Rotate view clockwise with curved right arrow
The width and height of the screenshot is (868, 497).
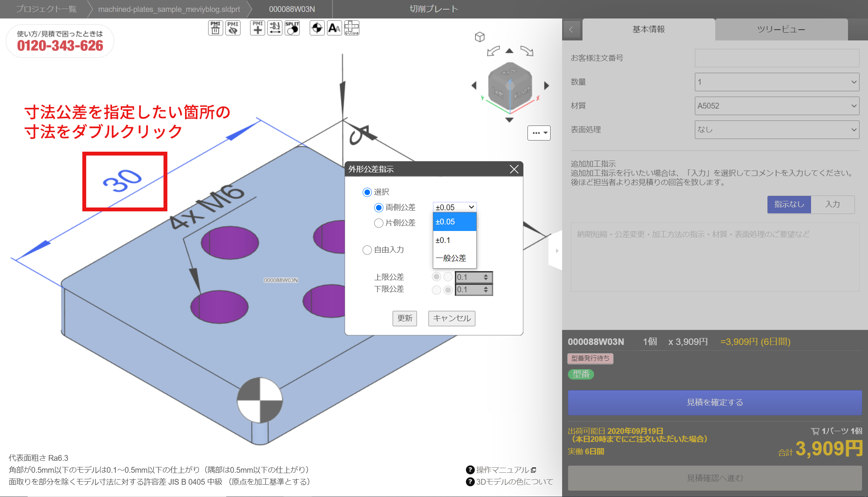click(527, 51)
